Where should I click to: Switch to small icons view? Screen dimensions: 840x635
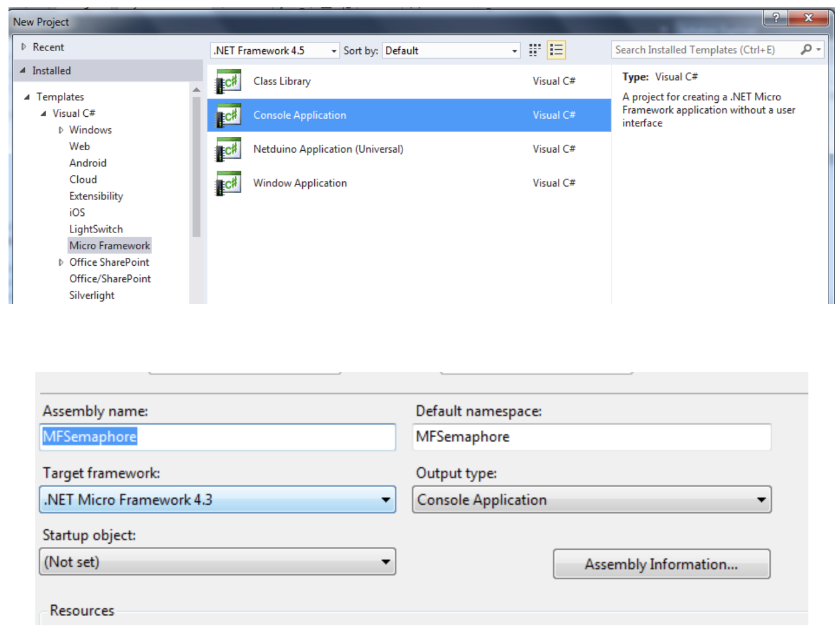(535, 50)
